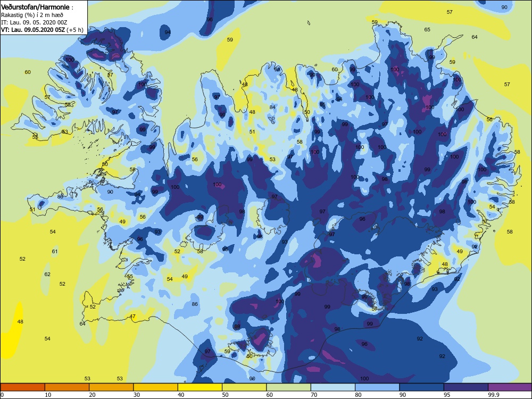Click the 'IT: Lau. 09. 05. 2020 00Z' line
The width and height of the screenshot is (532, 399).
click(x=34, y=22)
